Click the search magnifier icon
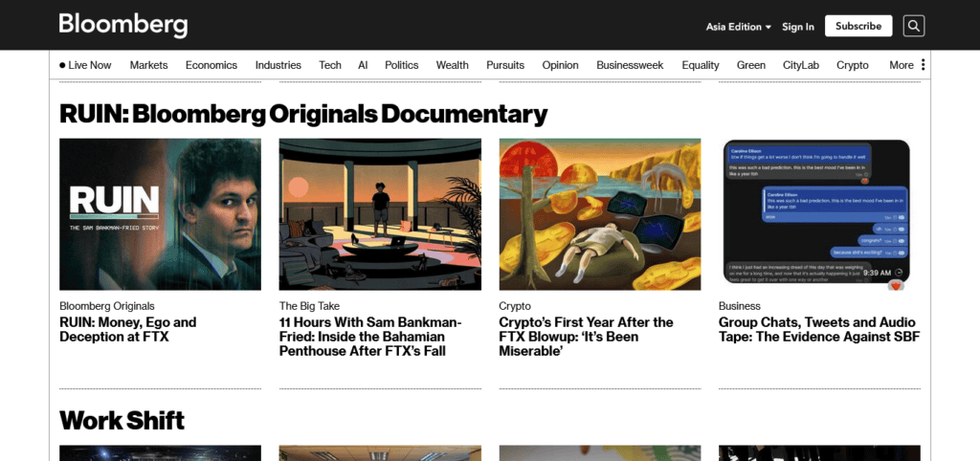 coord(914,26)
